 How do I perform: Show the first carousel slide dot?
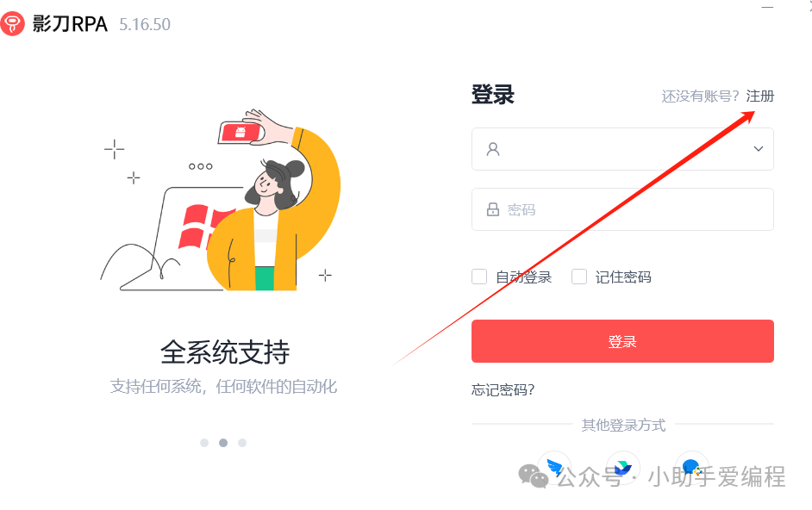click(x=204, y=443)
